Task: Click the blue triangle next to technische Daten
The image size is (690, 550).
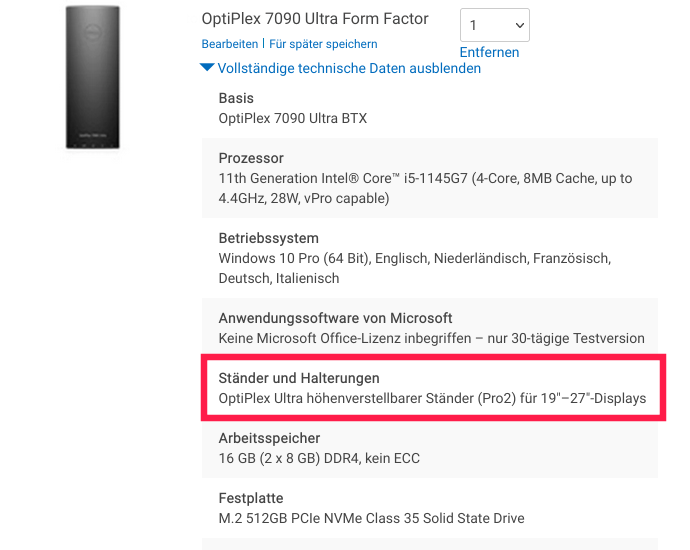Action: [207, 68]
